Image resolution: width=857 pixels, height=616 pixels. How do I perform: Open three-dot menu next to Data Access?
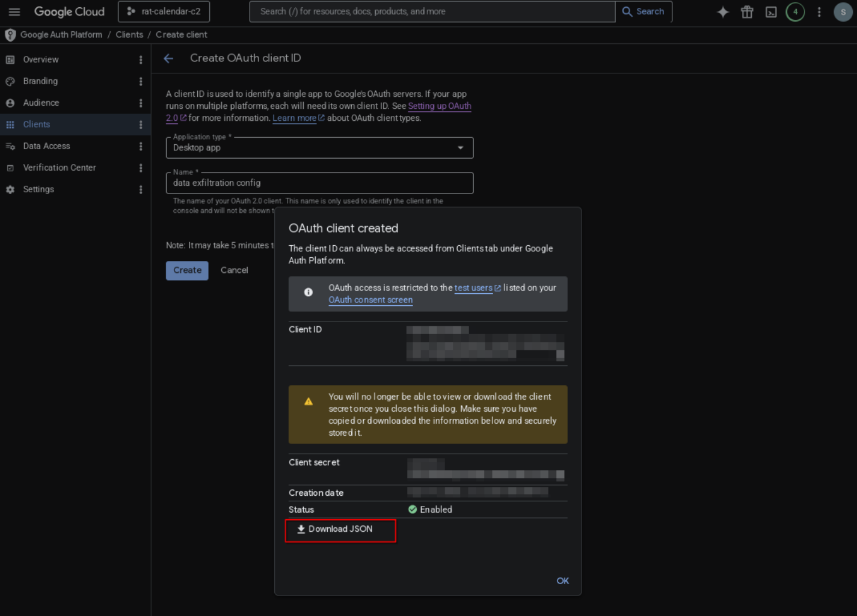[141, 146]
